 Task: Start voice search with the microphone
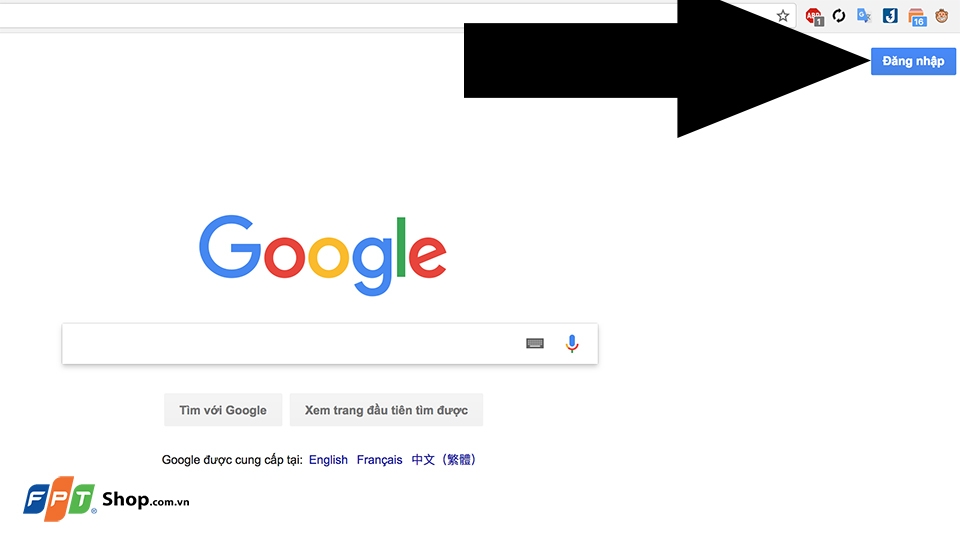572,343
